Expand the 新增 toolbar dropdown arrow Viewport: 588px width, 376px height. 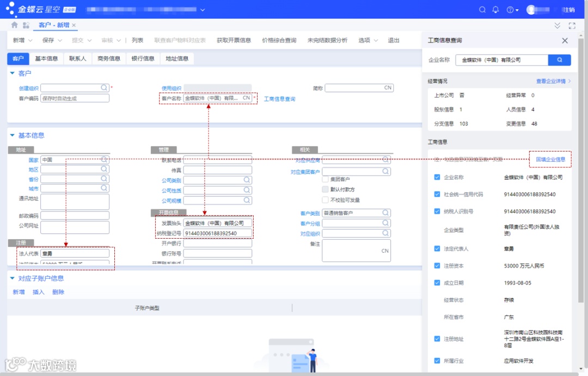(30, 40)
